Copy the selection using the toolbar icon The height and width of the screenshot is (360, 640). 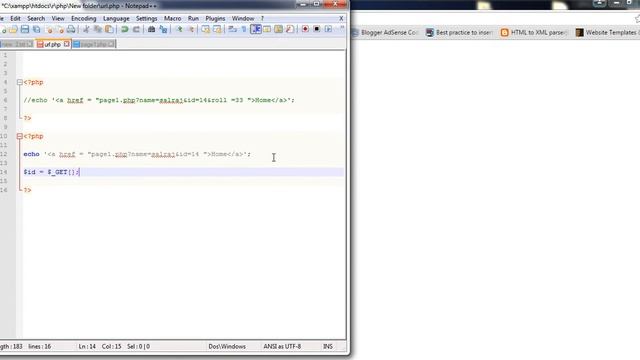pyautogui.click(x=98, y=29)
